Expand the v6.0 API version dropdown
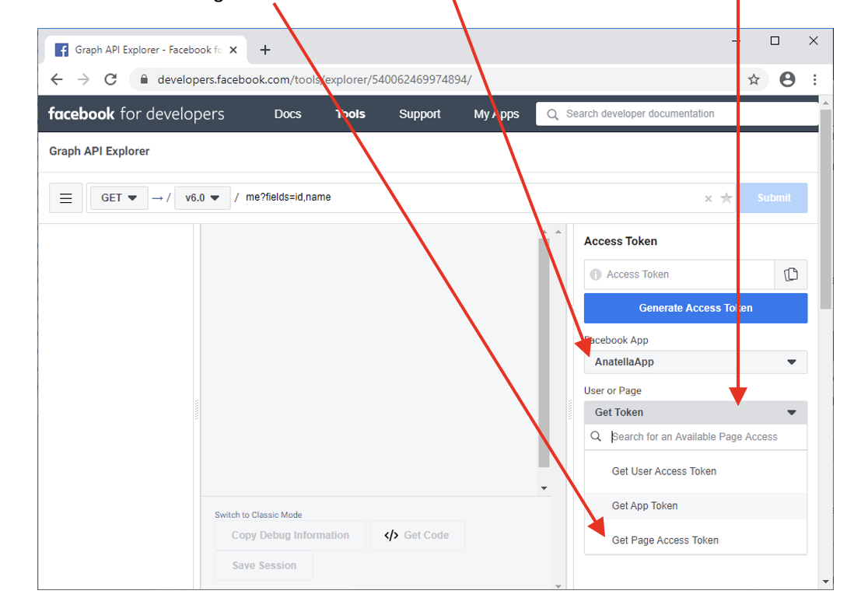 coord(202,198)
